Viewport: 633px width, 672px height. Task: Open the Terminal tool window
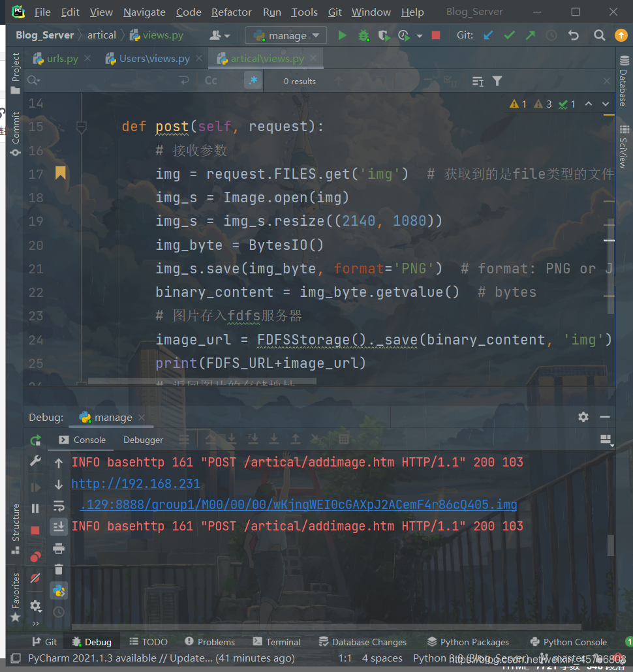(x=277, y=641)
